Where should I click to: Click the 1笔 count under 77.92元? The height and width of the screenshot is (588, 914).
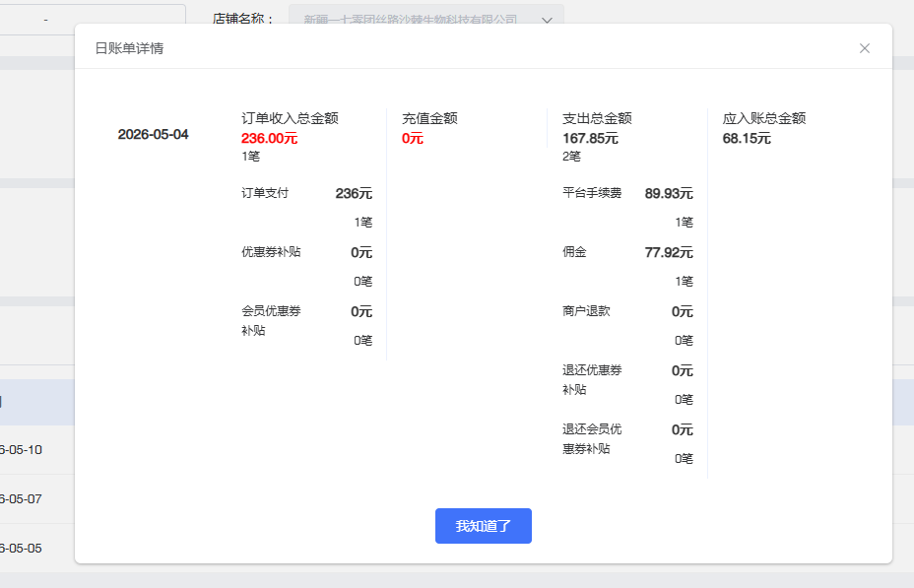coord(684,282)
